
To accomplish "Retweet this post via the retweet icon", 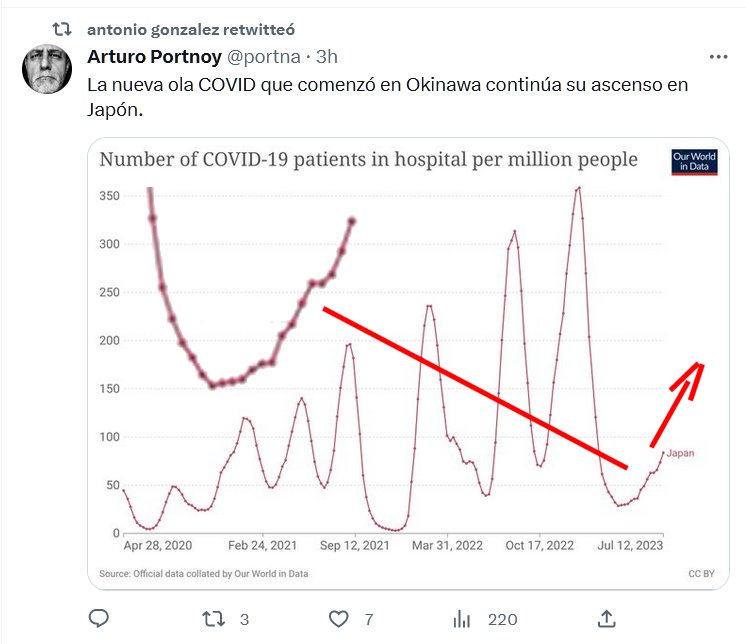I will point(212,619).
